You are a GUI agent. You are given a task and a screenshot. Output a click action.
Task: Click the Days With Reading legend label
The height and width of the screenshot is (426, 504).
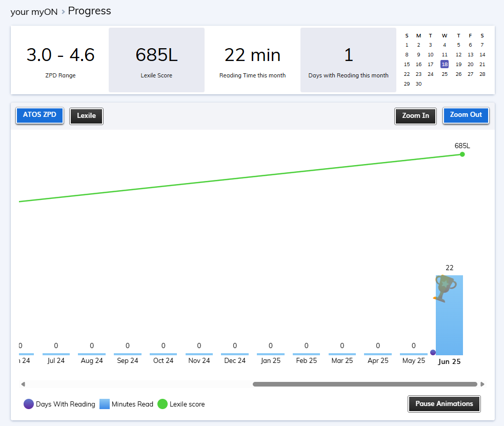(65, 404)
